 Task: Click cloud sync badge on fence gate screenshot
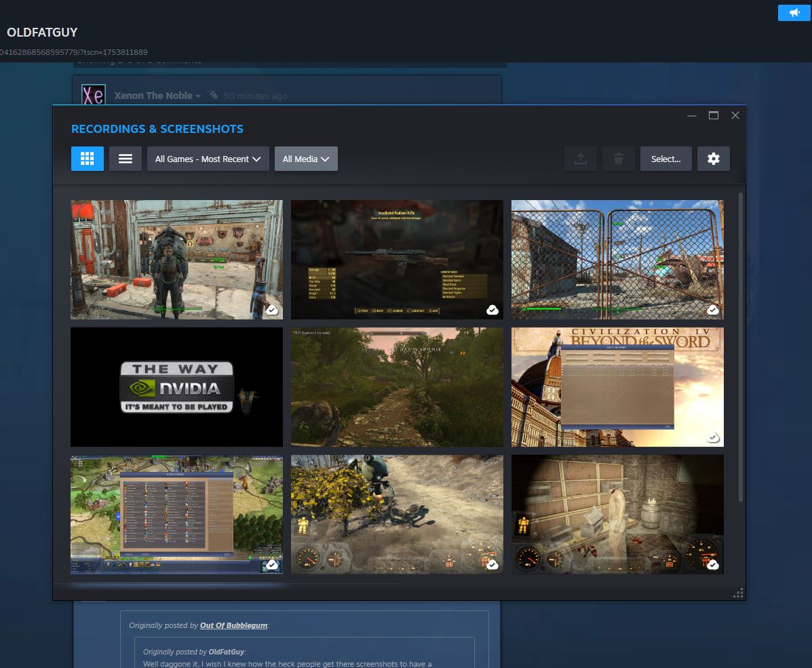[x=713, y=310]
